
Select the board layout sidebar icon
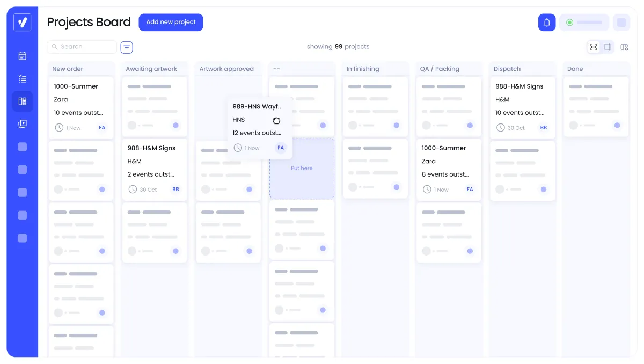(23, 101)
